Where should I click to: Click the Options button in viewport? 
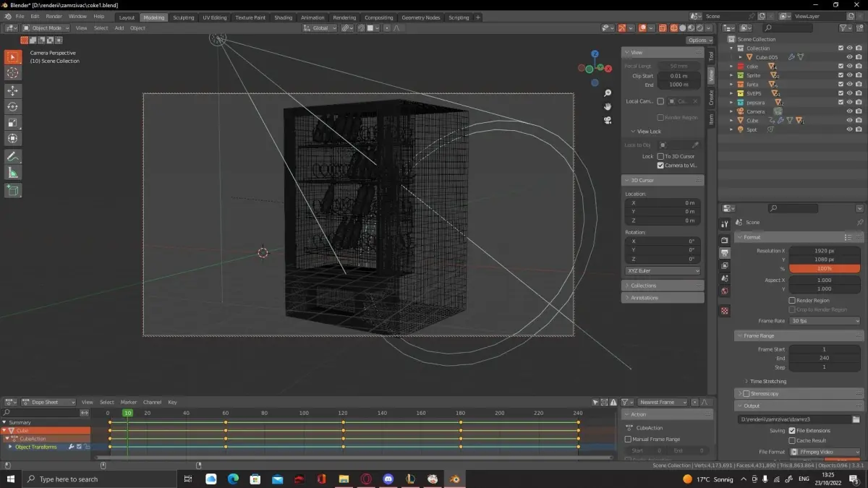[699, 40]
